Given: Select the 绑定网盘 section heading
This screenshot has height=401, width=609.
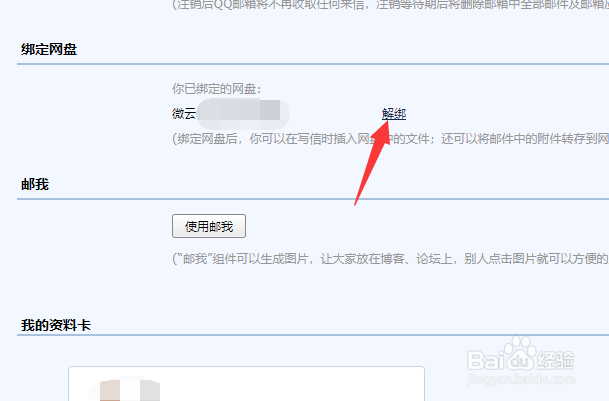Looking at the screenshot, I should pos(49,49).
